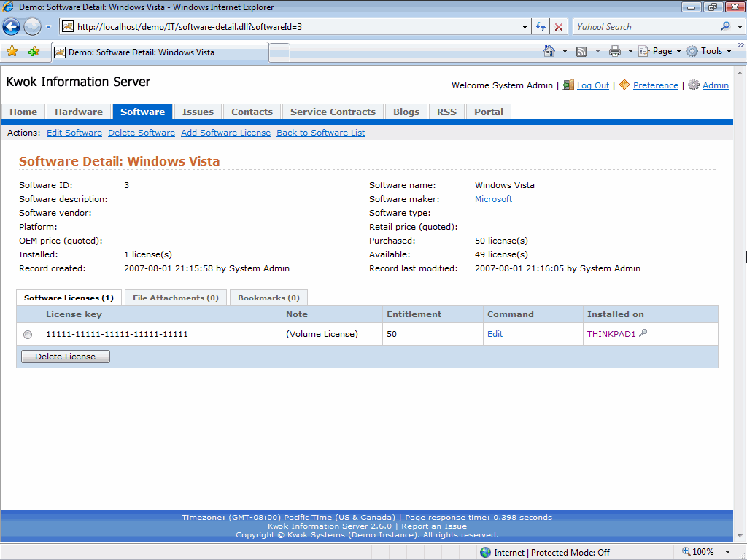Image resolution: width=747 pixels, height=560 pixels.
Task: Click the license key 11111-11111-11111-11111-11111 text
Action: pyautogui.click(x=117, y=334)
